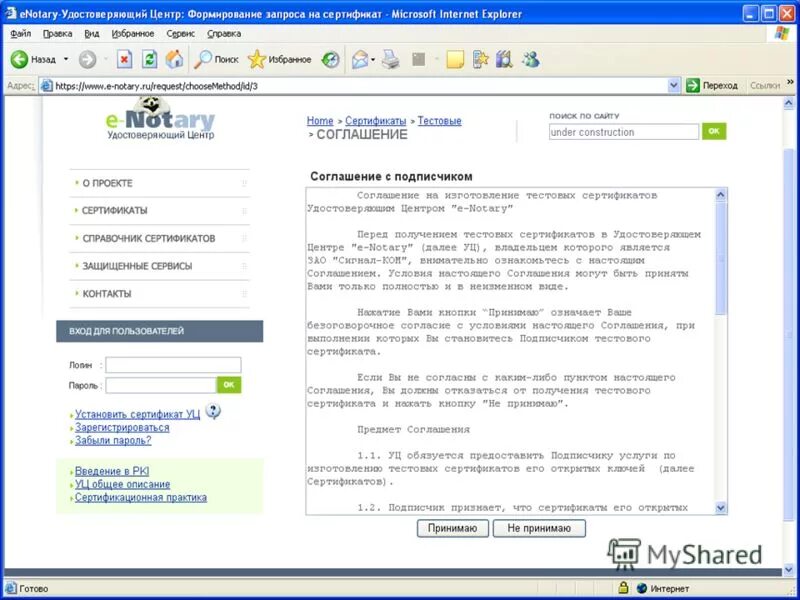The width and height of the screenshot is (800, 600).
Task: Click the Пароль input field
Action: click(161, 385)
